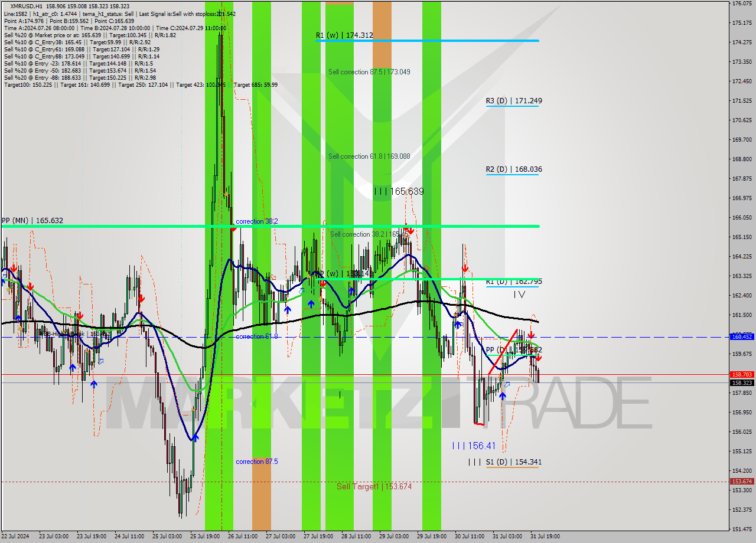Select the 'R2 (D) | 168.036' pivot label

click(514, 169)
